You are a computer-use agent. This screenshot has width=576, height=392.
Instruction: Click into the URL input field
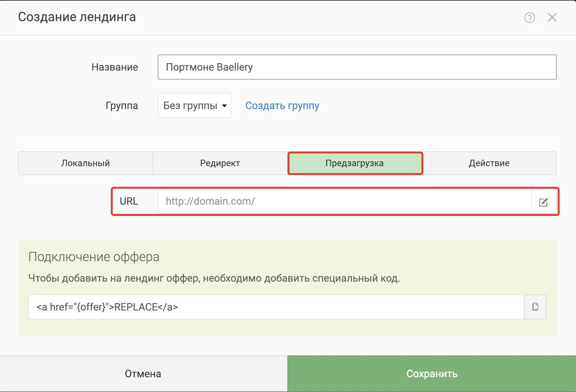[344, 201]
